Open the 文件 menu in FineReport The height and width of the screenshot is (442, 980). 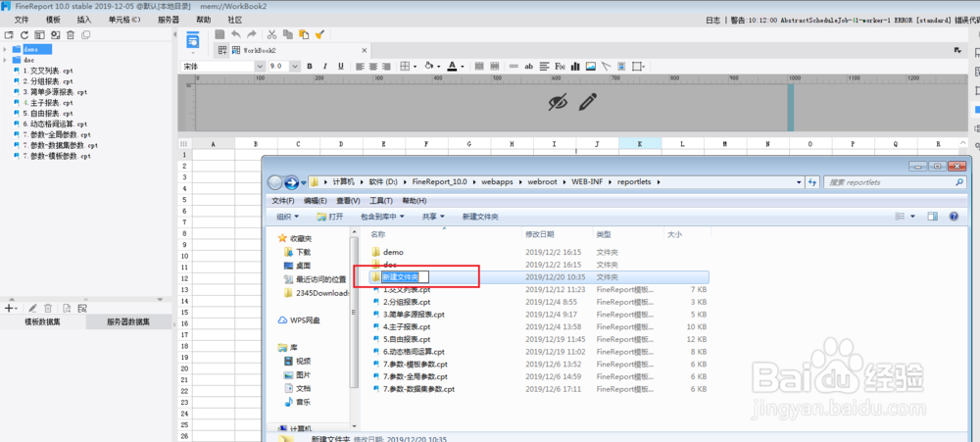tap(22, 20)
